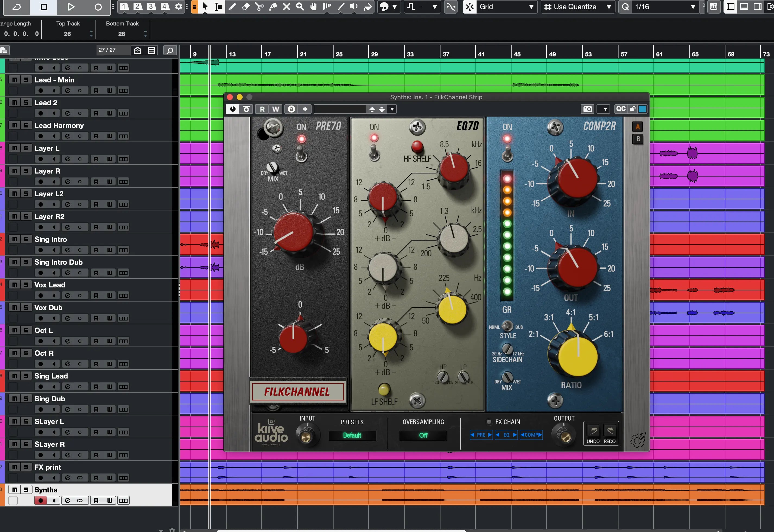Select the Line tool
Screen dimensions: 774x532
(341, 7)
